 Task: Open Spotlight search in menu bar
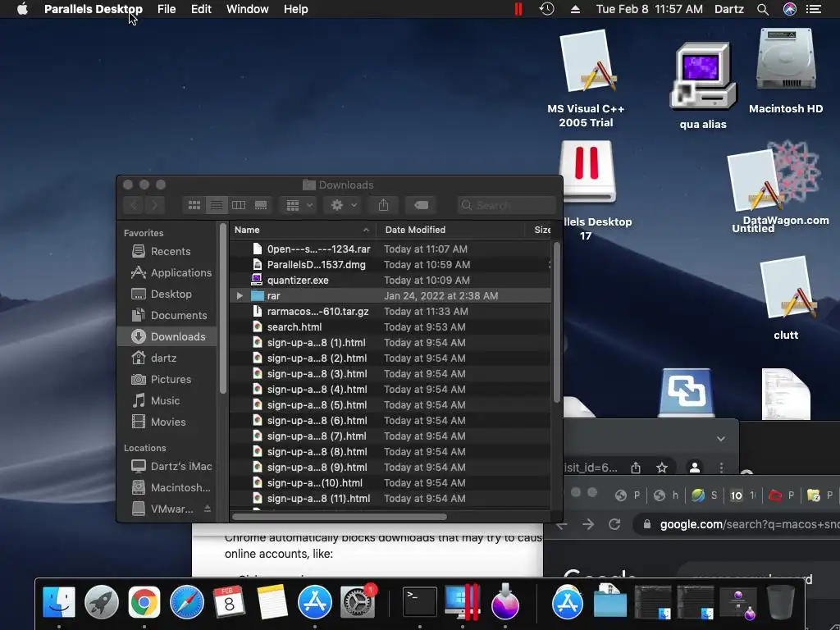click(763, 9)
